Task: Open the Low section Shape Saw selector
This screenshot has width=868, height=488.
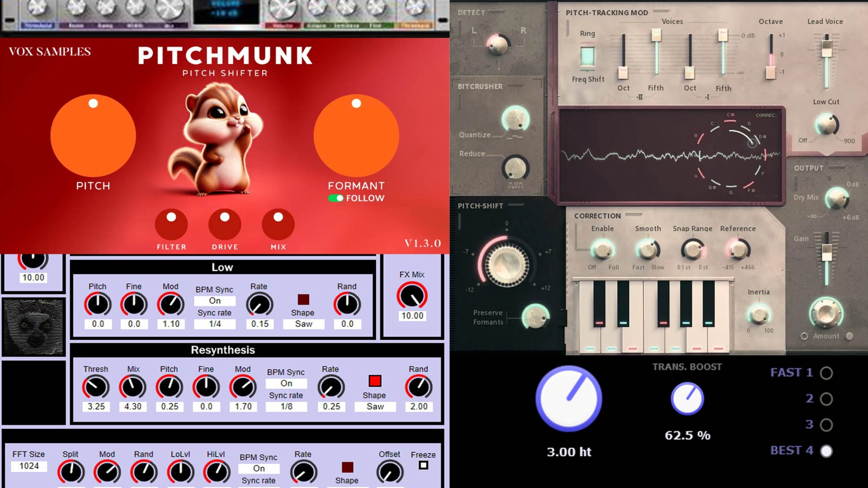Action: click(x=303, y=324)
